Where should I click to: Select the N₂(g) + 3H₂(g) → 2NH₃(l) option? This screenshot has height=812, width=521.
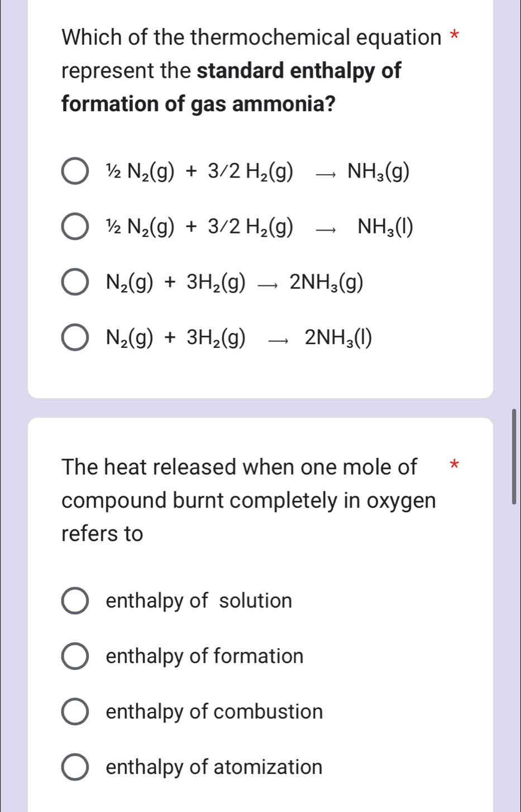[x=75, y=337]
